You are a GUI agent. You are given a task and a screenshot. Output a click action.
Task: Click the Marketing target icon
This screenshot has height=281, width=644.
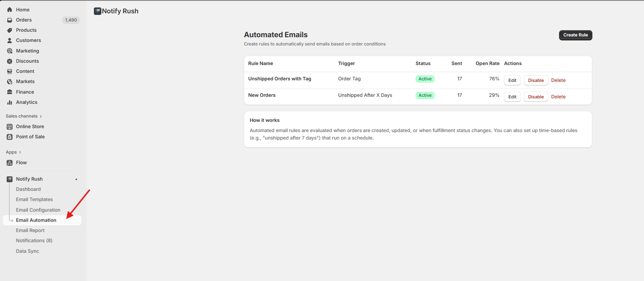coord(10,51)
